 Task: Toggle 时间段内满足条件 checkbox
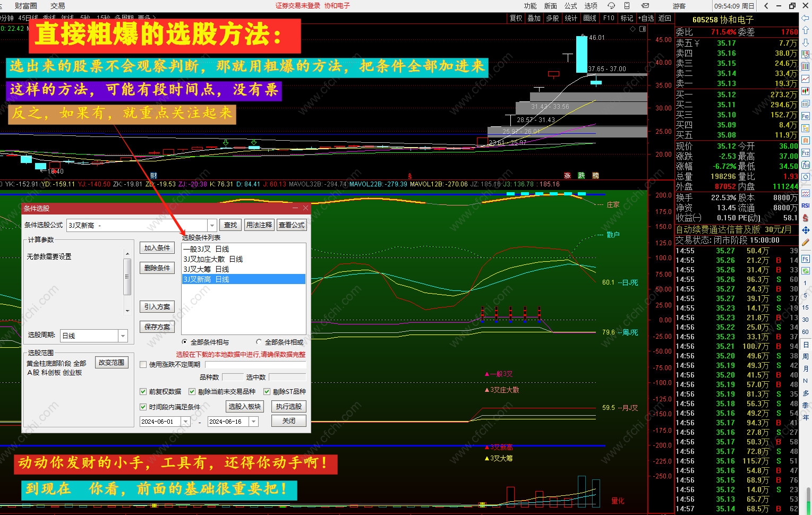click(x=143, y=407)
